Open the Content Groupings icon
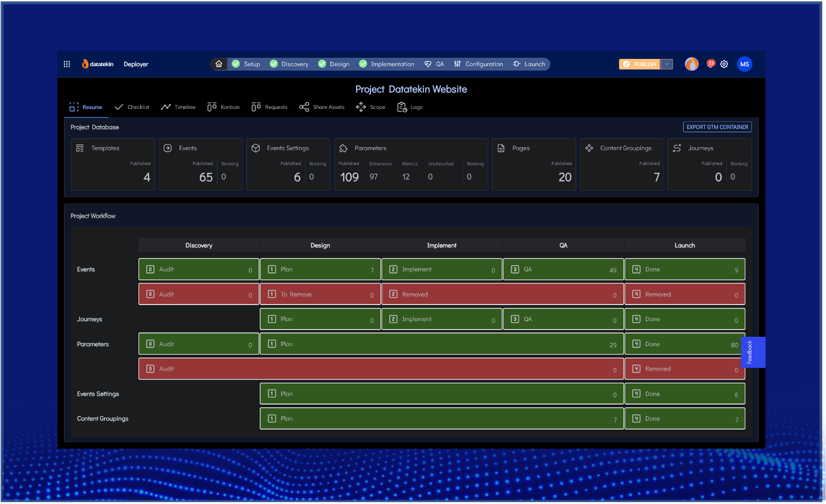826x504 pixels. coord(589,148)
